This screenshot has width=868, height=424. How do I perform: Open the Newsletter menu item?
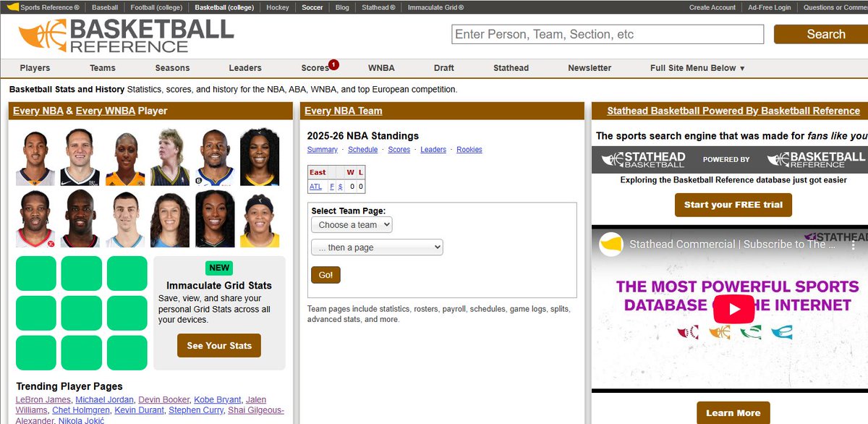coord(590,68)
